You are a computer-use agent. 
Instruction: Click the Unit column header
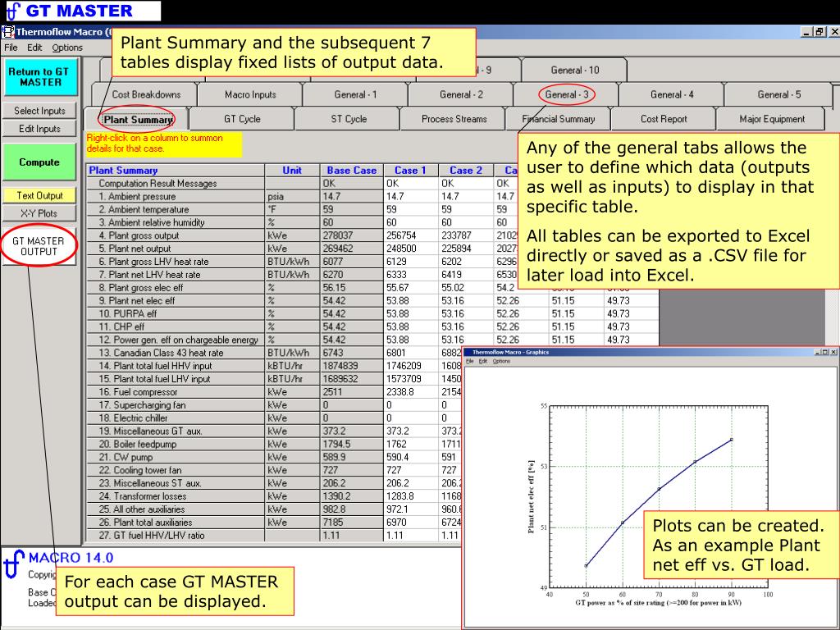point(292,171)
